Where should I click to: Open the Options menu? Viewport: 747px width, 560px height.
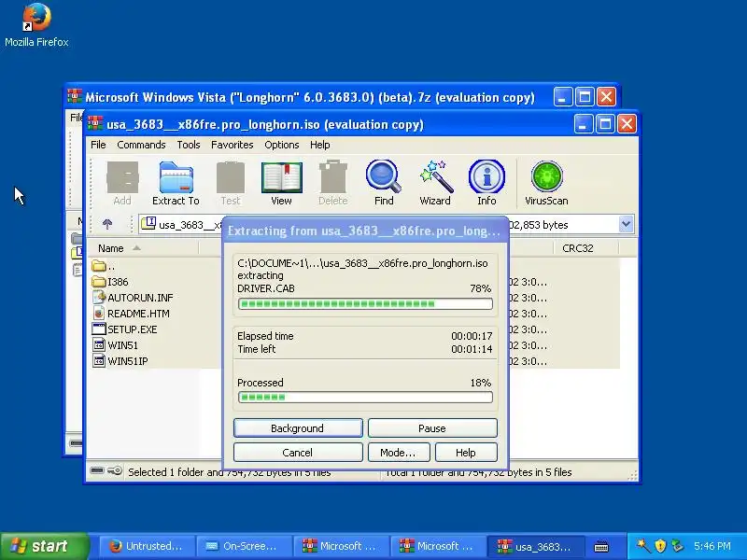pyautogui.click(x=282, y=145)
